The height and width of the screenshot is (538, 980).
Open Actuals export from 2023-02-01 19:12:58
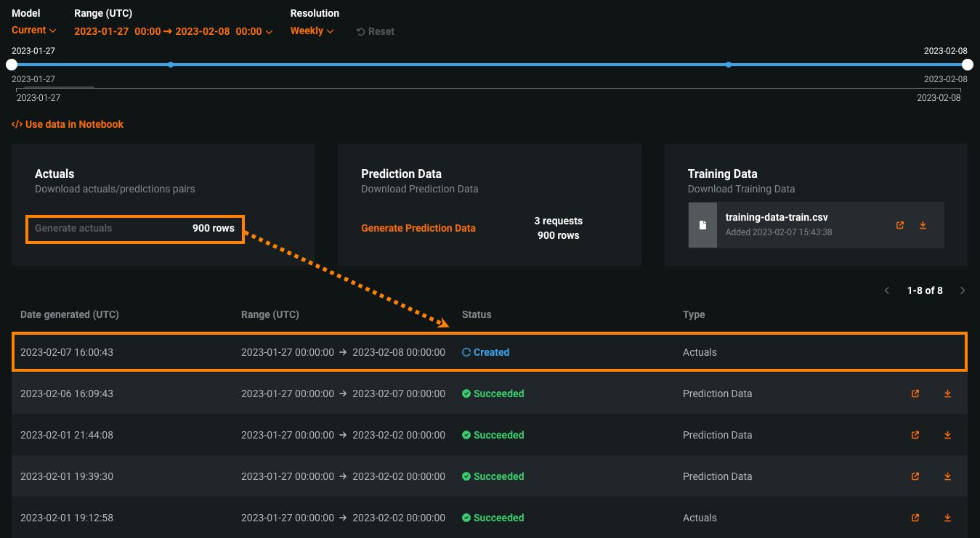coord(915,518)
